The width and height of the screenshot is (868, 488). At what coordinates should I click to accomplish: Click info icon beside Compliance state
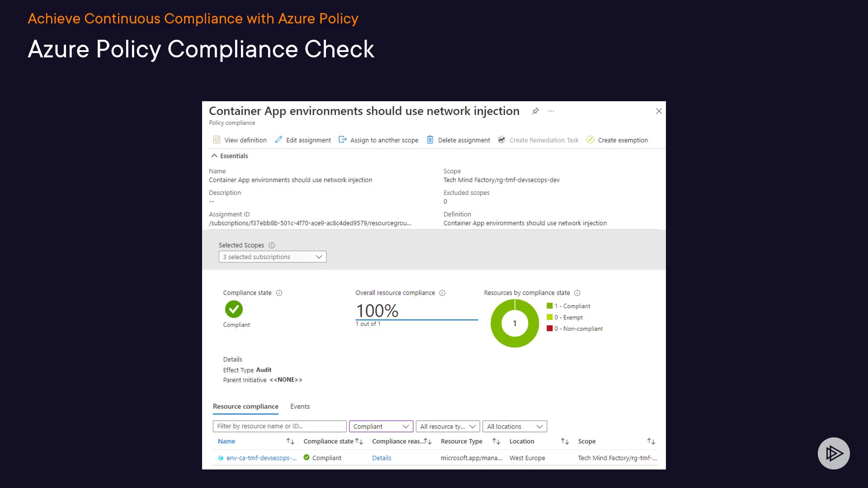coord(279,293)
